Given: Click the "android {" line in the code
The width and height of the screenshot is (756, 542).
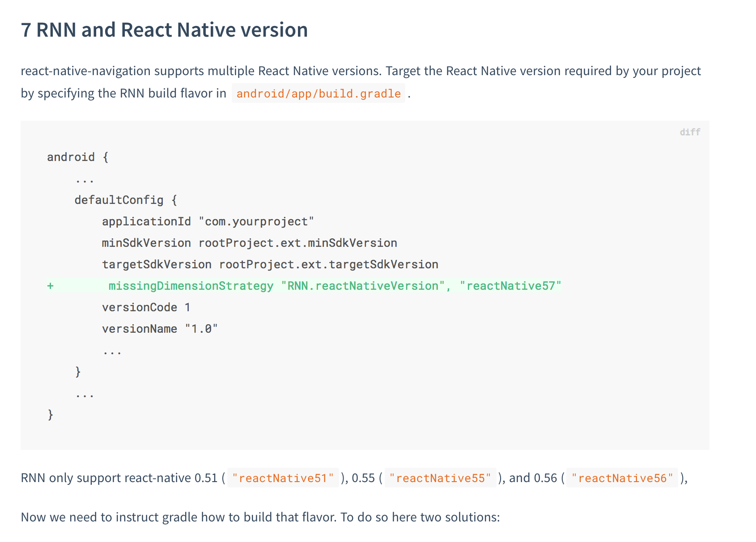Looking at the screenshot, I should [78, 157].
